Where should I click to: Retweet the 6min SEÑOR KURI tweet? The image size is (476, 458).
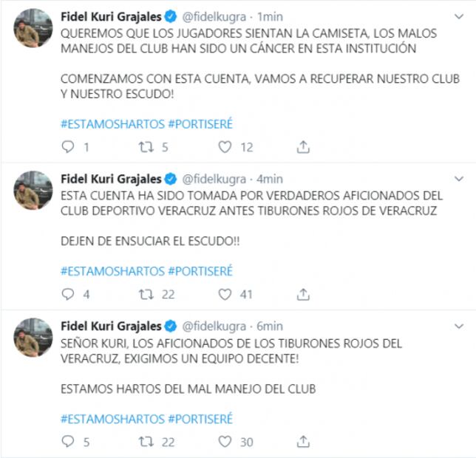(x=146, y=442)
